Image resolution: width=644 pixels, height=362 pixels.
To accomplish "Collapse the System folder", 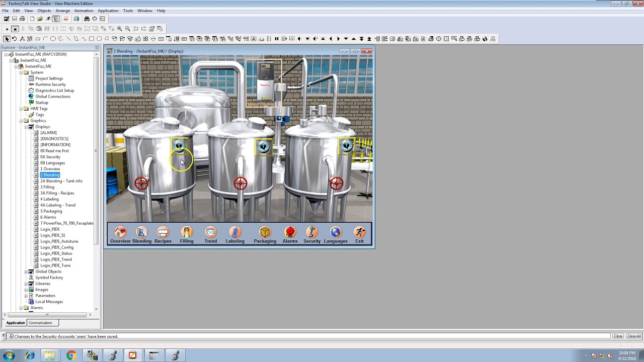I will (21, 72).
